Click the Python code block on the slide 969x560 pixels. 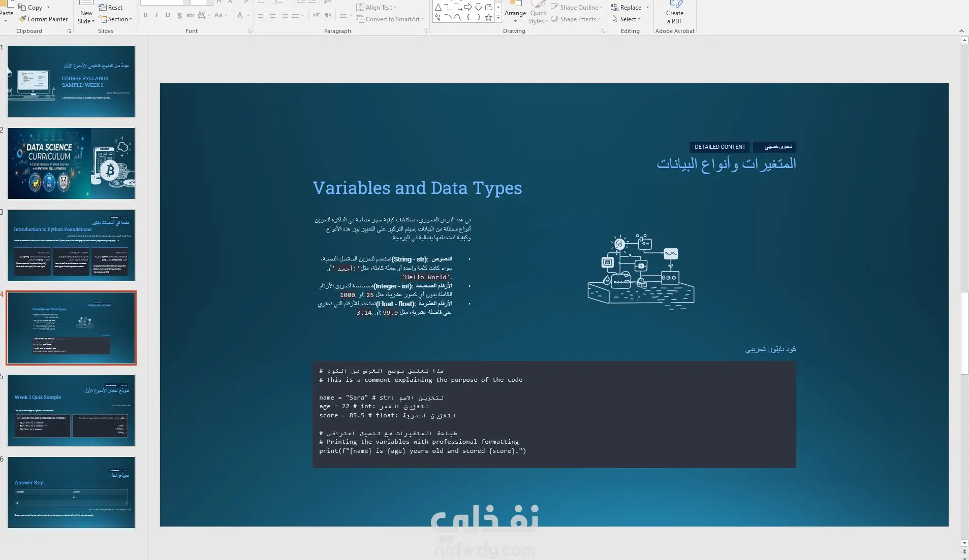click(x=554, y=414)
